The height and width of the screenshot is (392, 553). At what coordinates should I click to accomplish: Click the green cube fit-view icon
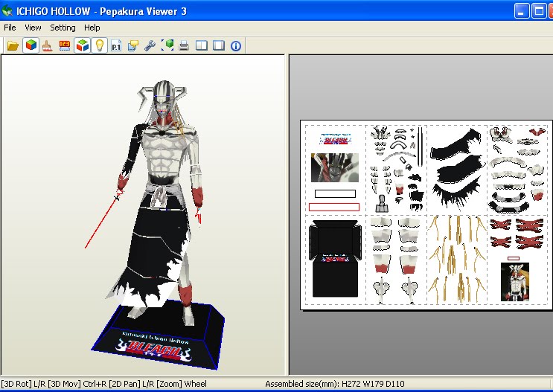click(167, 45)
